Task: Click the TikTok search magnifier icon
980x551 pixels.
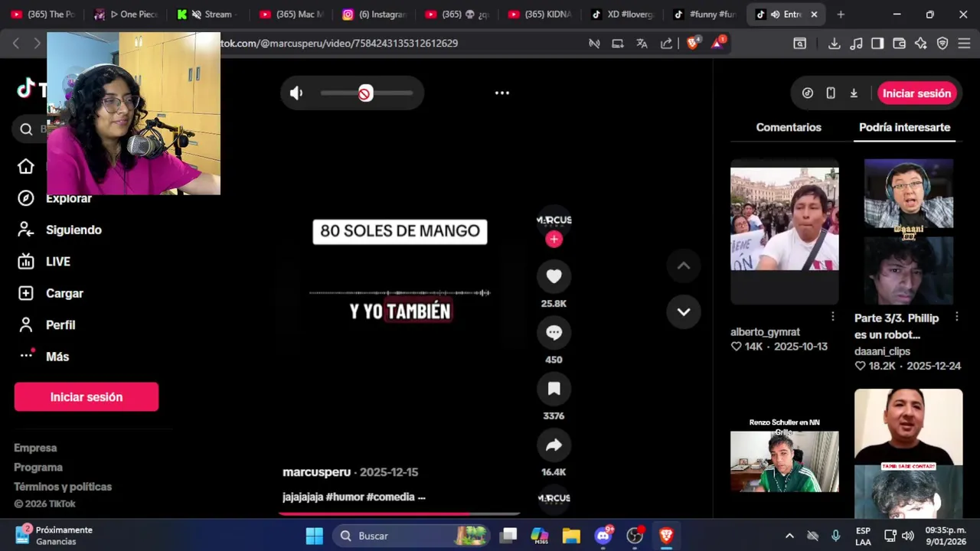Action: click(26, 129)
